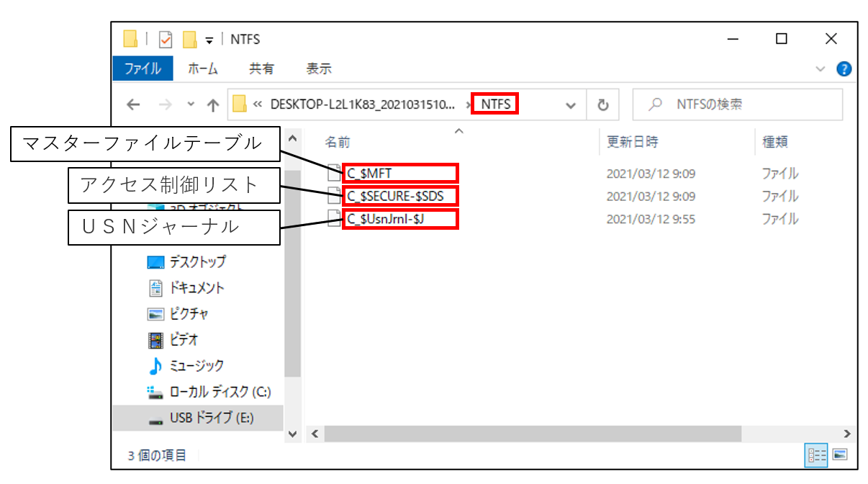Click the New Folder quick access icon
Image resolution: width=868 pixels, height=484 pixels.
(x=190, y=39)
